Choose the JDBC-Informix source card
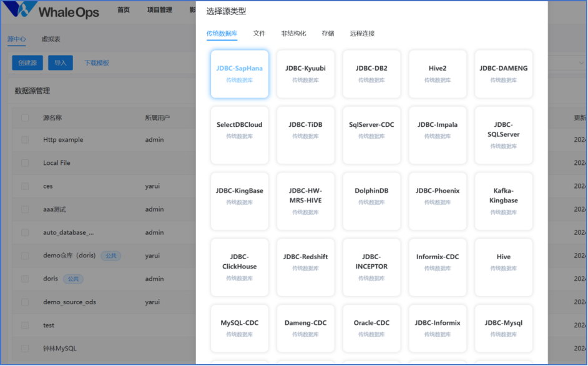Viewport: 588px width, 366px height. pyautogui.click(x=437, y=329)
